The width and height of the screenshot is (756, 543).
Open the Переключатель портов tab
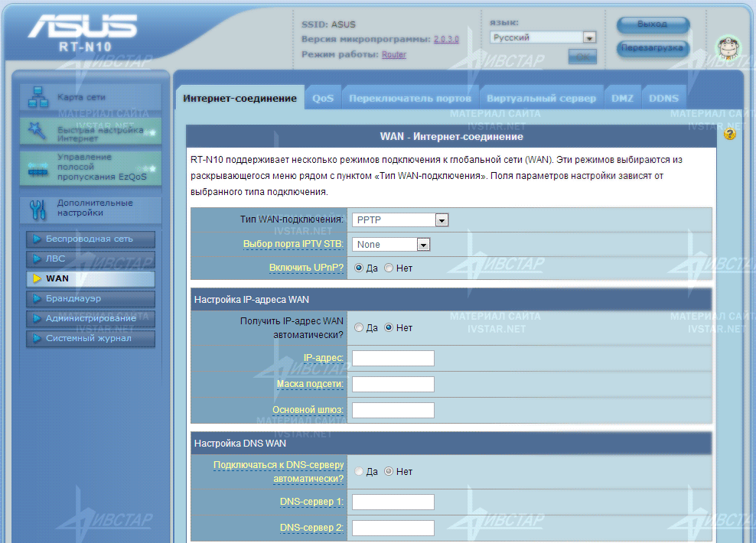point(410,99)
